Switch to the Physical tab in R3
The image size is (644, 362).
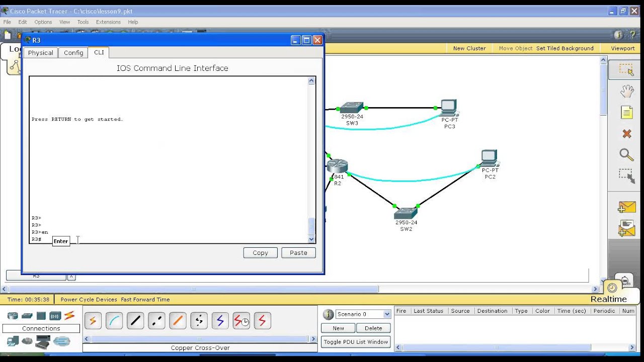[x=40, y=53]
